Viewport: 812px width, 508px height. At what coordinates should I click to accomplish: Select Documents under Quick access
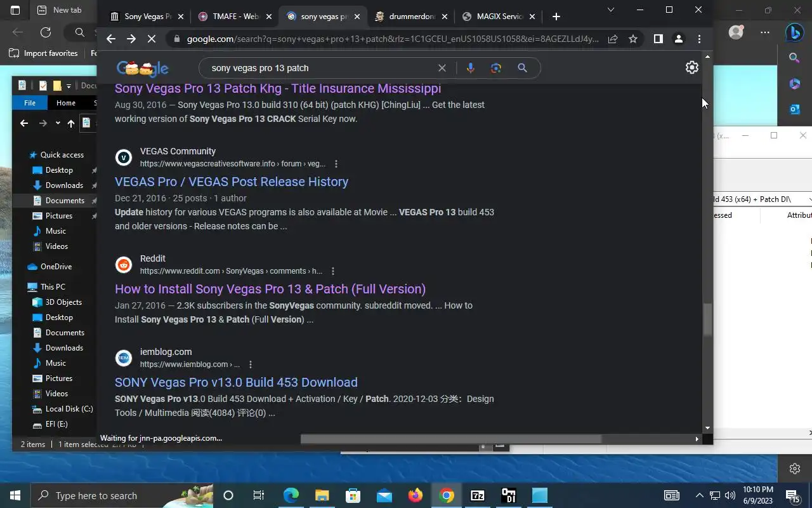[63, 201]
